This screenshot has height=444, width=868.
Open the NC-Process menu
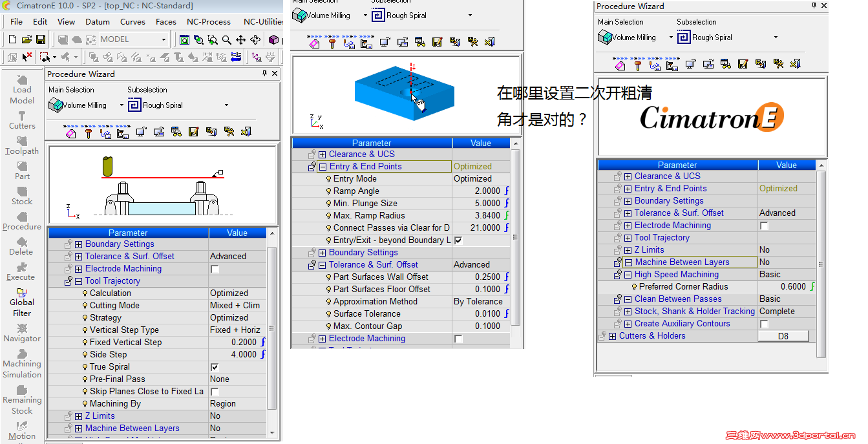click(209, 21)
